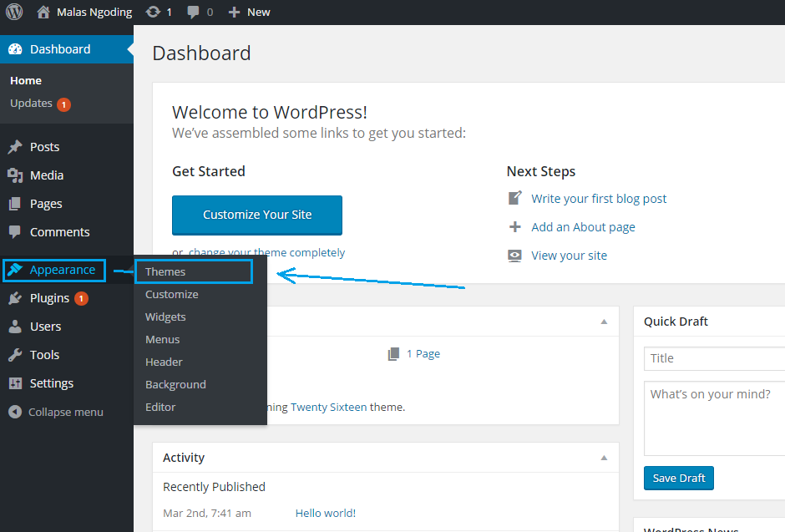The width and height of the screenshot is (785, 532).
Task: Click the Collapse menu arrow icon
Action: [x=15, y=412]
